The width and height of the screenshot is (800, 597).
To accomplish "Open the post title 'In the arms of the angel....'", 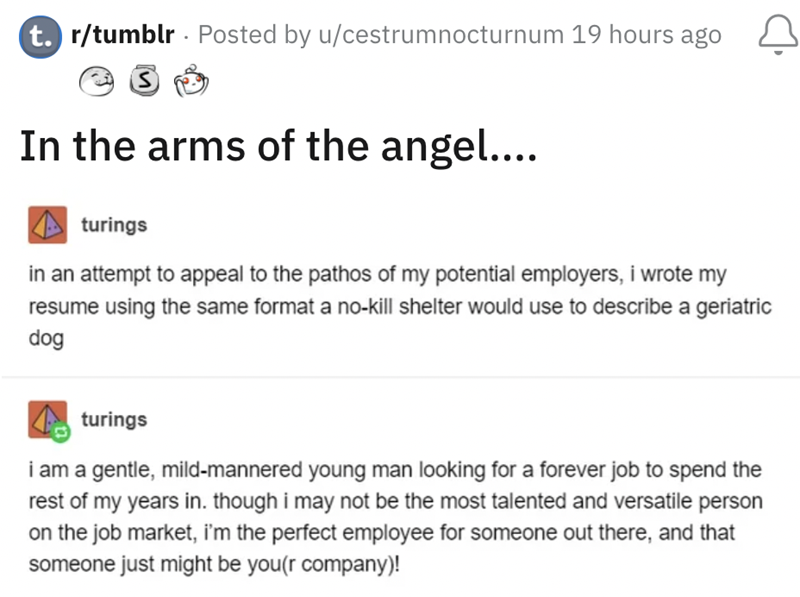I will [279, 147].
